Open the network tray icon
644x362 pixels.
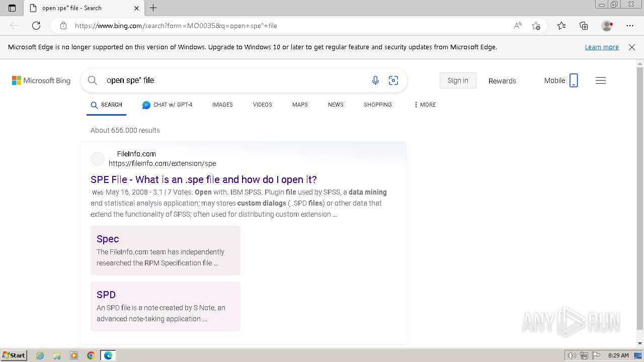click(584, 355)
